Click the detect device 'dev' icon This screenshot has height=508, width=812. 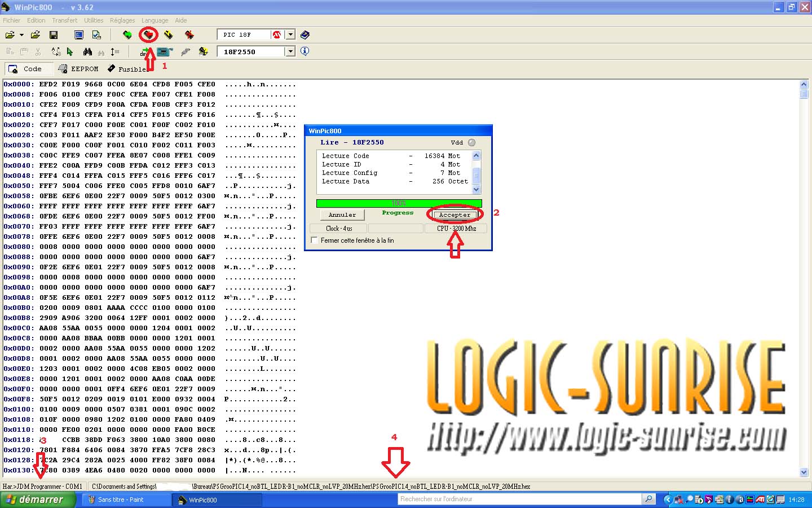145,52
